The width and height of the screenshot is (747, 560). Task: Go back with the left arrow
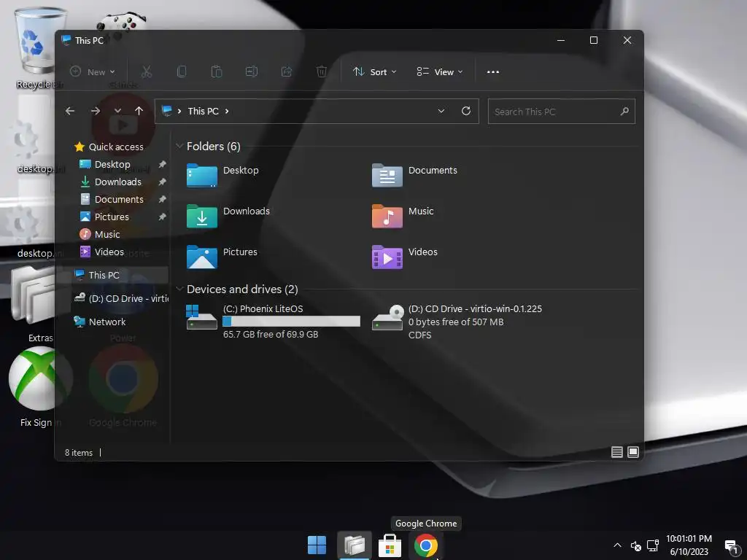tap(70, 111)
